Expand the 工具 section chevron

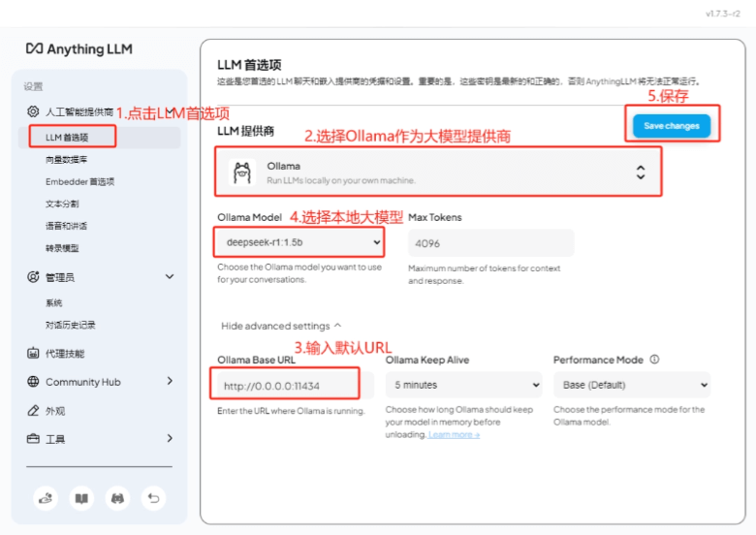pos(170,438)
